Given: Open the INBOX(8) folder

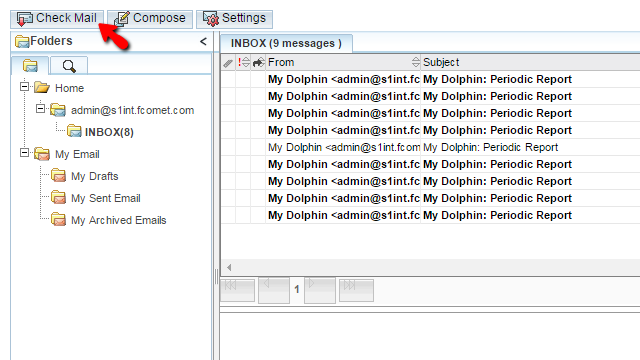Looking at the screenshot, I should pyautogui.click(x=109, y=132).
